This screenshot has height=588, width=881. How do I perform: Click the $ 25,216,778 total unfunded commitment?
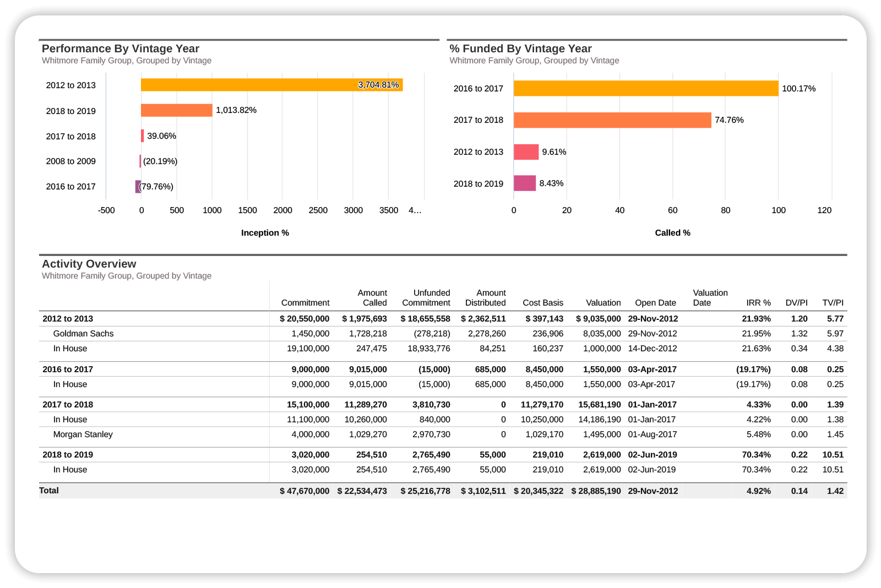coord(426,491)
